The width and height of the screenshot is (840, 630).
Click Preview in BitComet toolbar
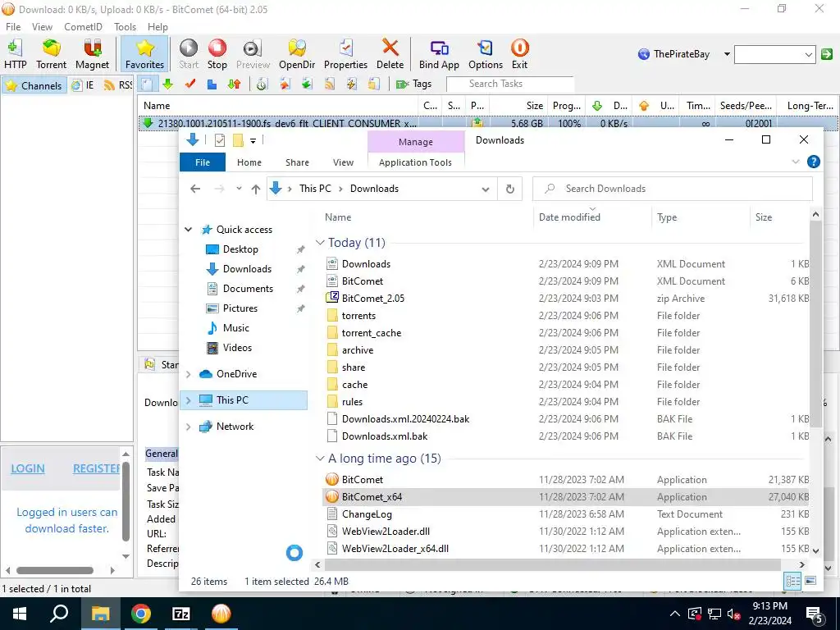(x=253, y=54)
